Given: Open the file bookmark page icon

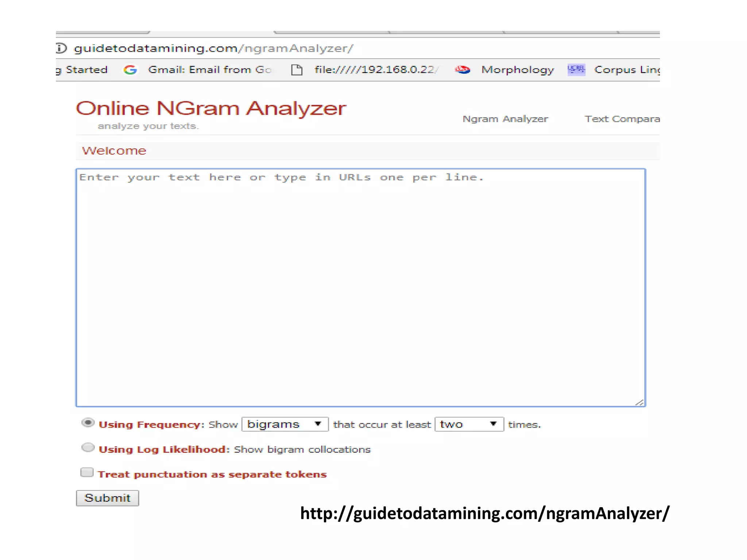Looking at the screenshot, I should pos(297,70).
